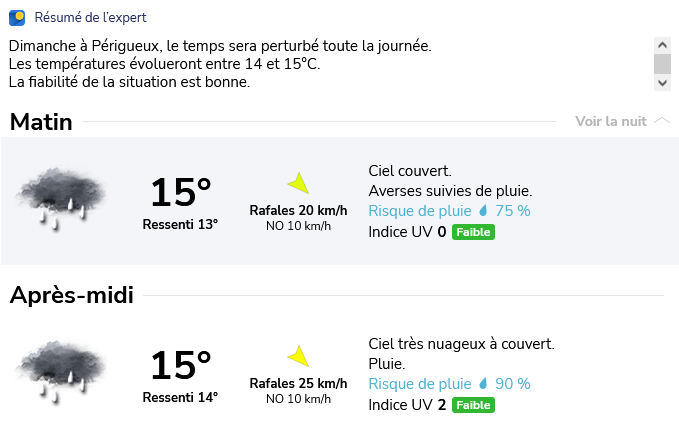
Task: Select the Après-midi section heading
Action: (x=71, y=295)
